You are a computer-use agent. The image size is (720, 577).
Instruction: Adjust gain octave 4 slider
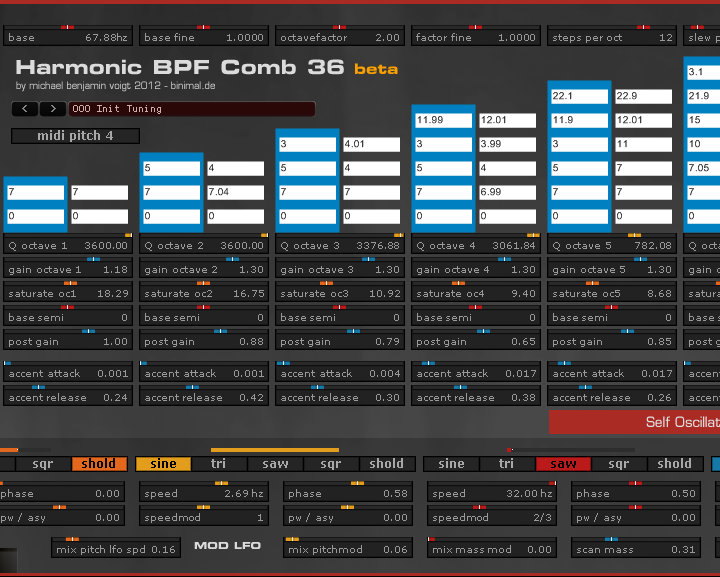476,268
